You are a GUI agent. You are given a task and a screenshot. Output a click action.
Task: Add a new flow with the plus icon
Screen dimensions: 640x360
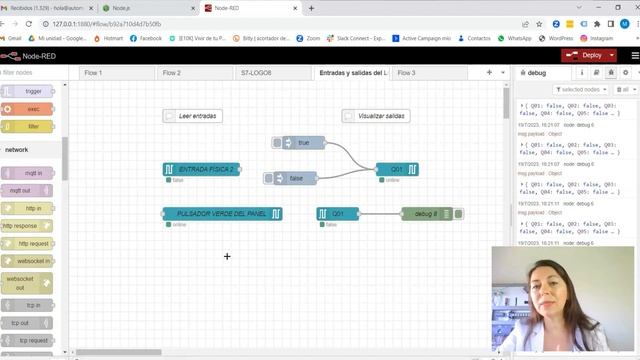pos(489,73)
